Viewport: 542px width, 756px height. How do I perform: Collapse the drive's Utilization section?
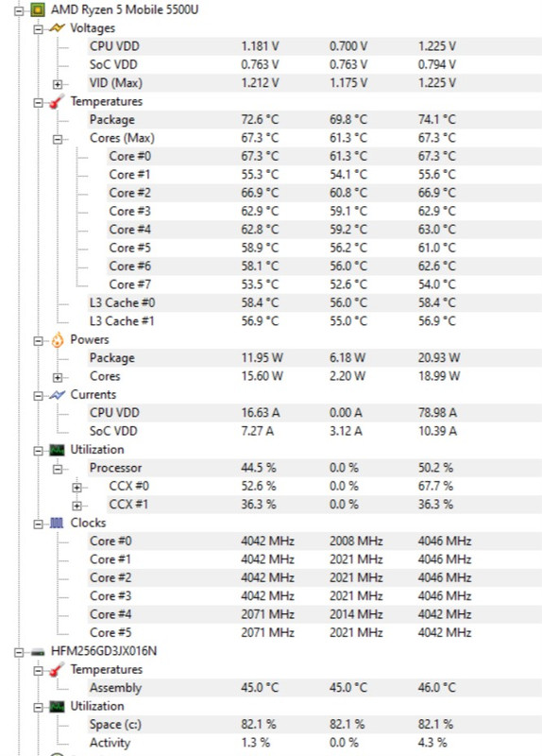38,707
